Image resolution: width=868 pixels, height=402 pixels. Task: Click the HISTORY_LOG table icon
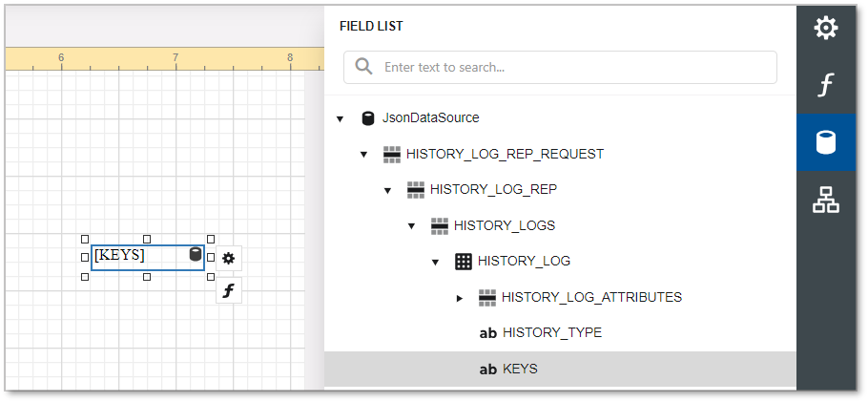pos(464,262)
